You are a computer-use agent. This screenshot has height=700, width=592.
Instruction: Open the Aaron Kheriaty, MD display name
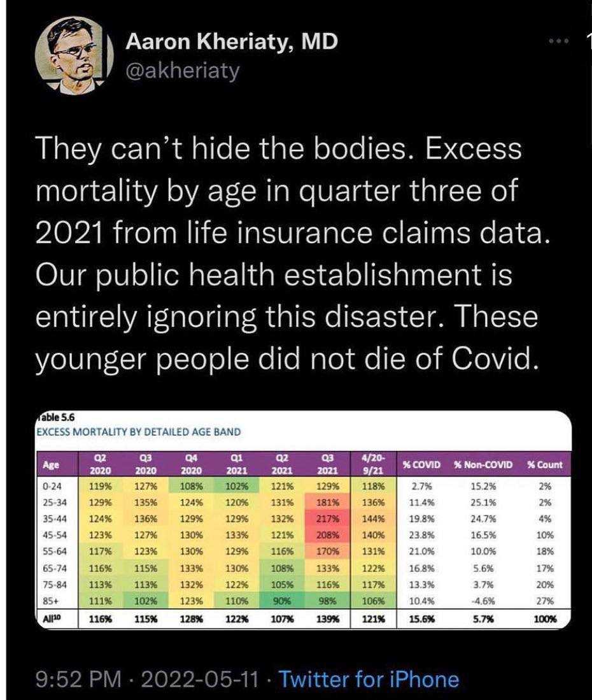[x=231, y=43]
